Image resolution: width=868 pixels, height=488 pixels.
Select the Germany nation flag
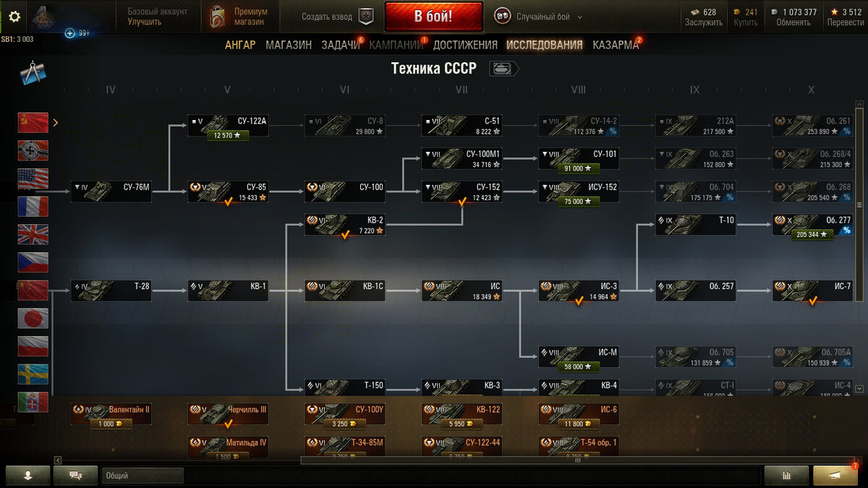coord(33,150)
